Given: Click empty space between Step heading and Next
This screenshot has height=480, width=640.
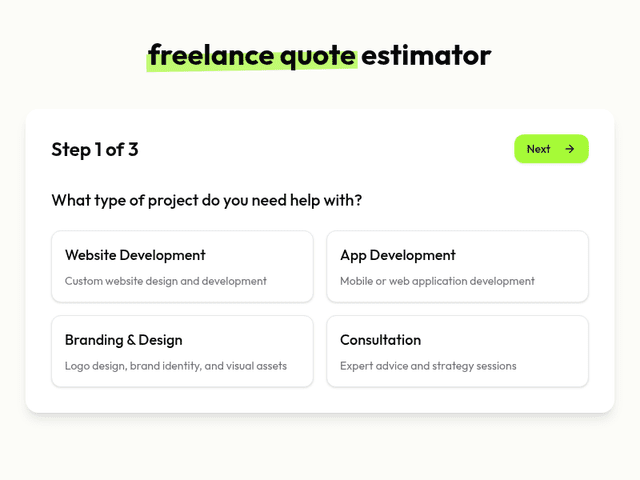Looking at the screenshot, I should 320,150.
